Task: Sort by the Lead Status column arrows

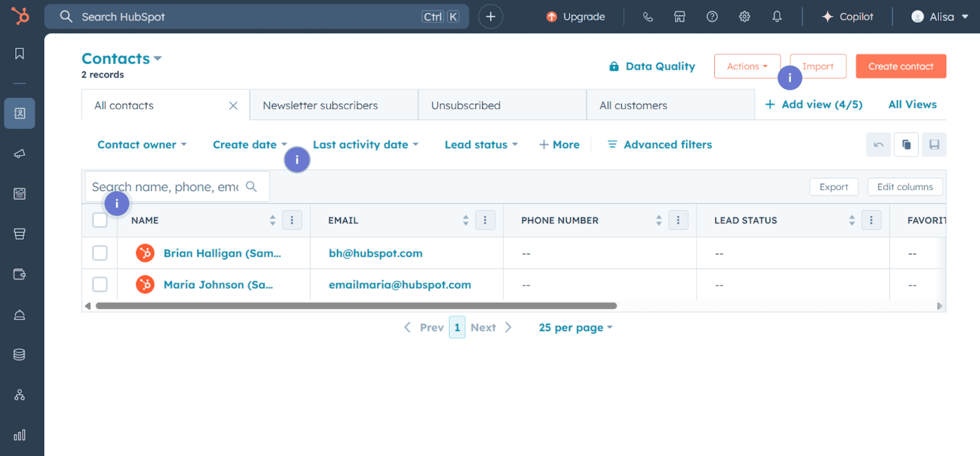Action: tap(852, 220)
